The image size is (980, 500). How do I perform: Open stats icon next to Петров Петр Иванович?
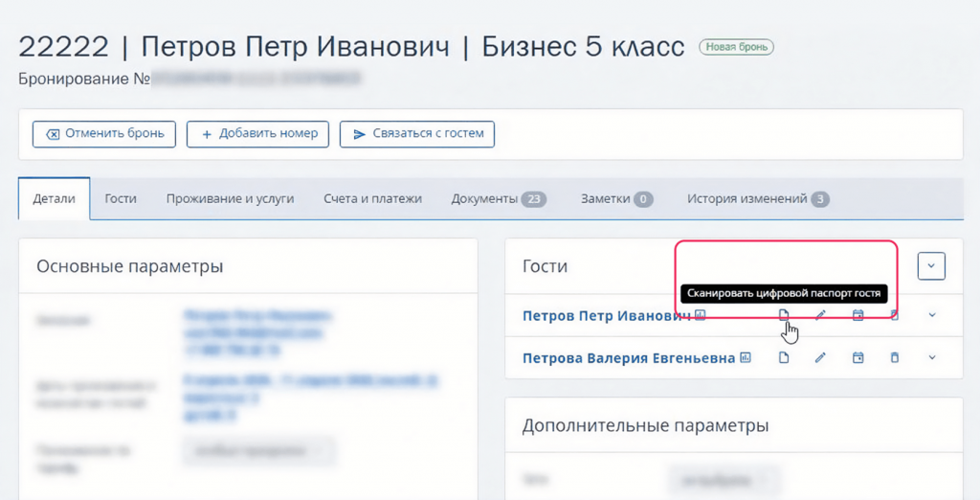point(701,315)
